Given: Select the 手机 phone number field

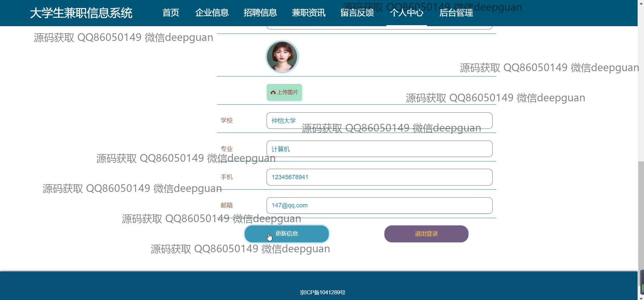Looking at the screenshot, I should pyautogui.click(x=379, y=177).
